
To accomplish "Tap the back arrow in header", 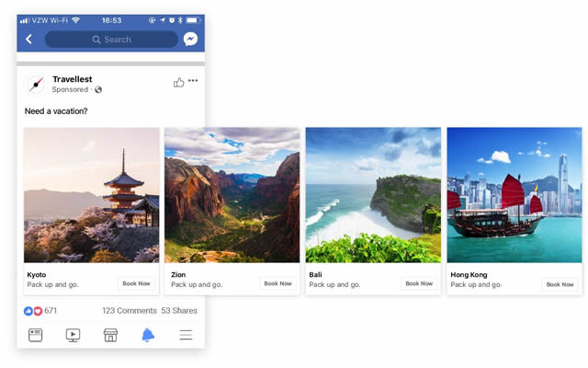I will pos(28,40).
